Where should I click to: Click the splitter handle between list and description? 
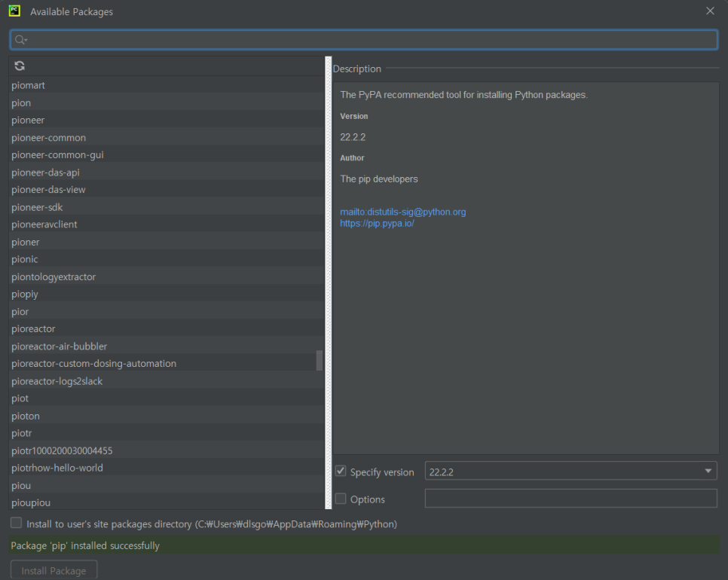tap(329, 283)
